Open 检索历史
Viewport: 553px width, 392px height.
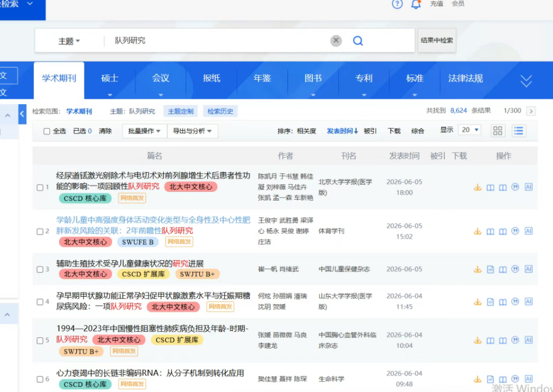(x=220, y=111)
